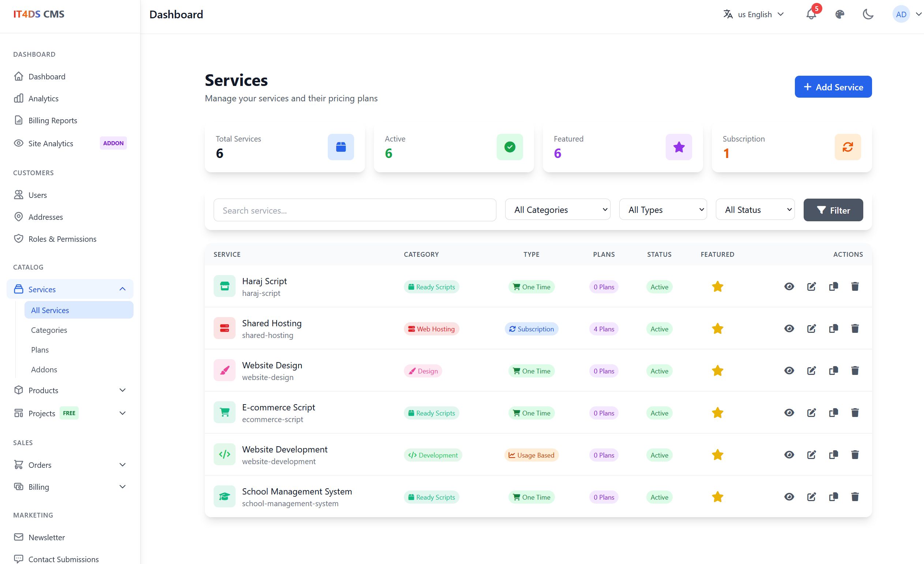This screenshot has width=924, height=564.
Task: Edit the Website Development service
Action: click(x=811, y=455)
